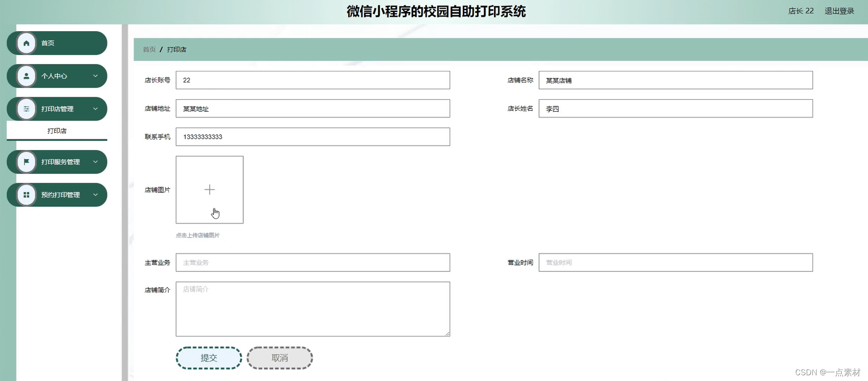
Task: Go to 首页 via breadcrumb link
Action: click(x=149, y=49)
